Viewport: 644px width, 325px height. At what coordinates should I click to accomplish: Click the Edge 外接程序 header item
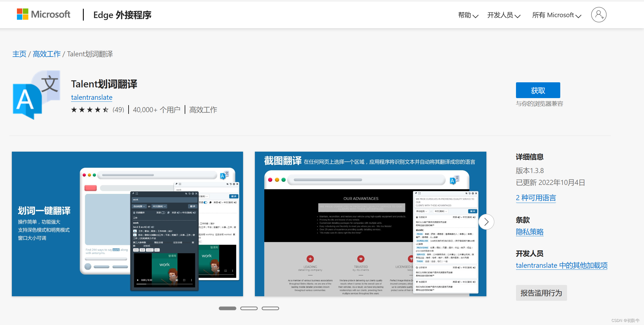[x=122, y=15]
